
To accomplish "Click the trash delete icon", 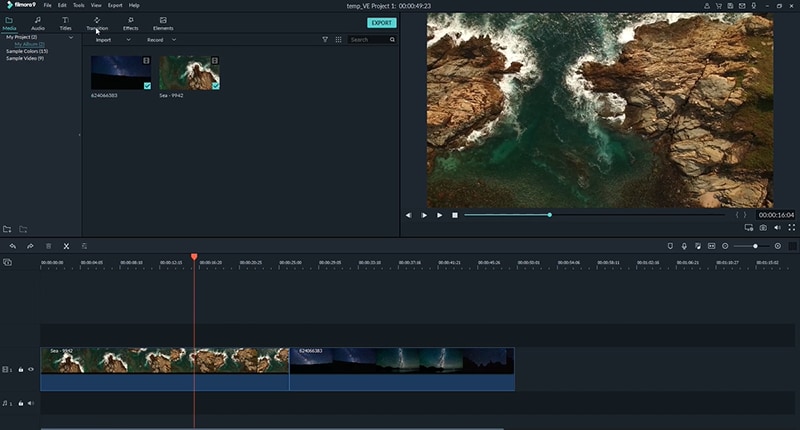I will [x=48, y=246].
